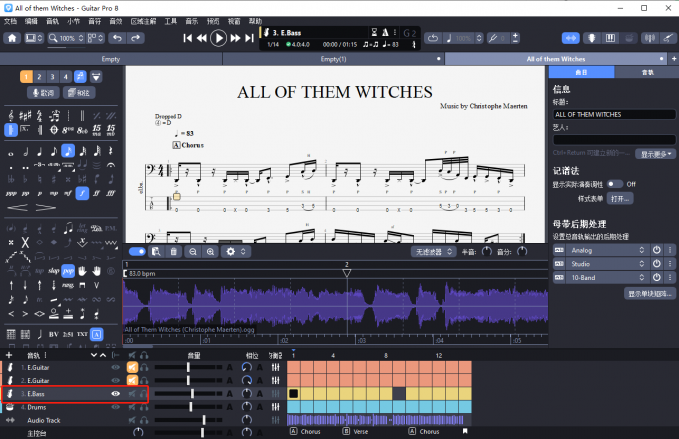Image resolution: width=679 pixels, height=439 pixels.
Task: Click the Play button in transport bar
Action: (219, 38)
